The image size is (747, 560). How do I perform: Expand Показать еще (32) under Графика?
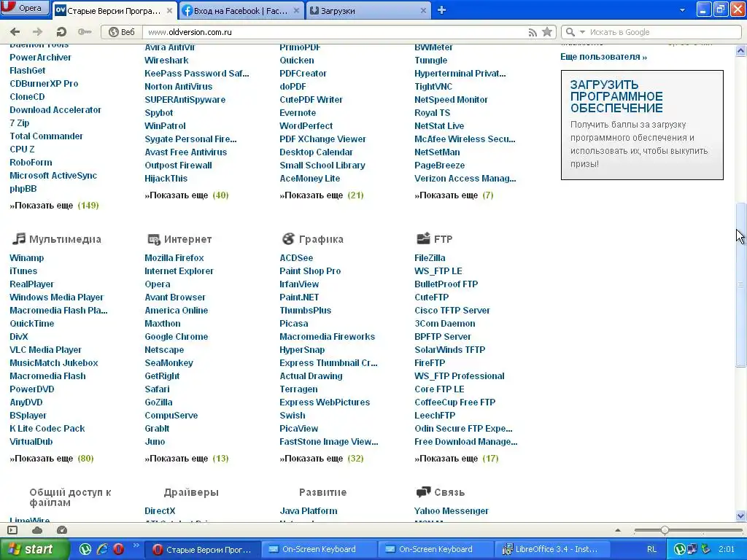[x=322, y=458]
